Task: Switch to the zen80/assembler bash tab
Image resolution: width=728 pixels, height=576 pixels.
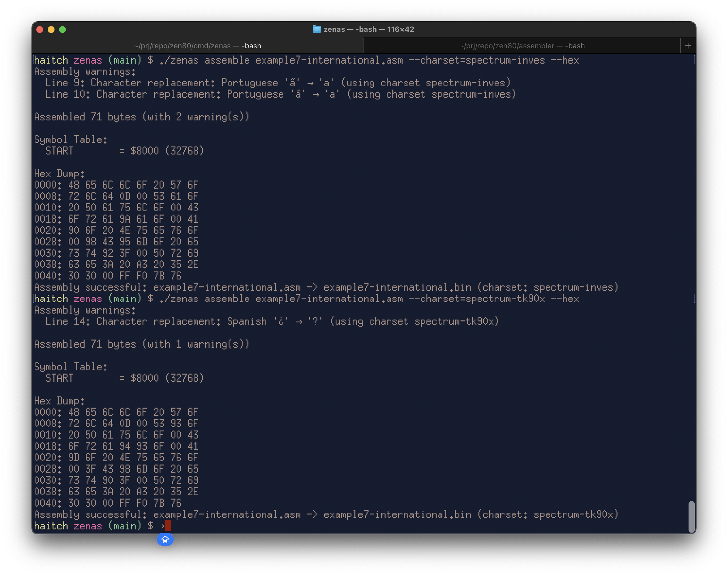Action: pyautogui.click(x=522, y=46)
